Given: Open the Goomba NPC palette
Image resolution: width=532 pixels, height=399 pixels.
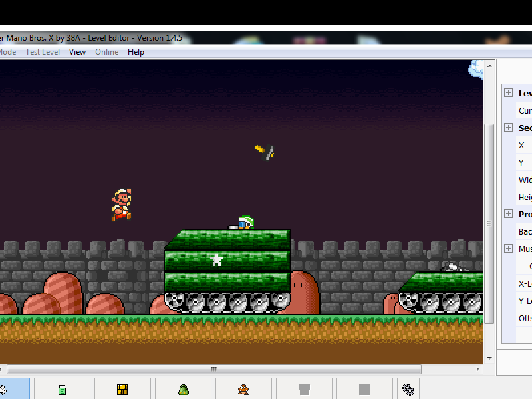Looking at the screenshot, I should (x=243, y=389).
